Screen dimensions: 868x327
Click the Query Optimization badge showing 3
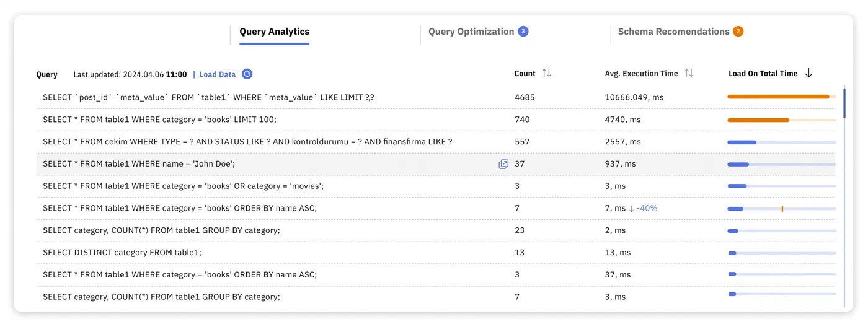tap(523, 32)
